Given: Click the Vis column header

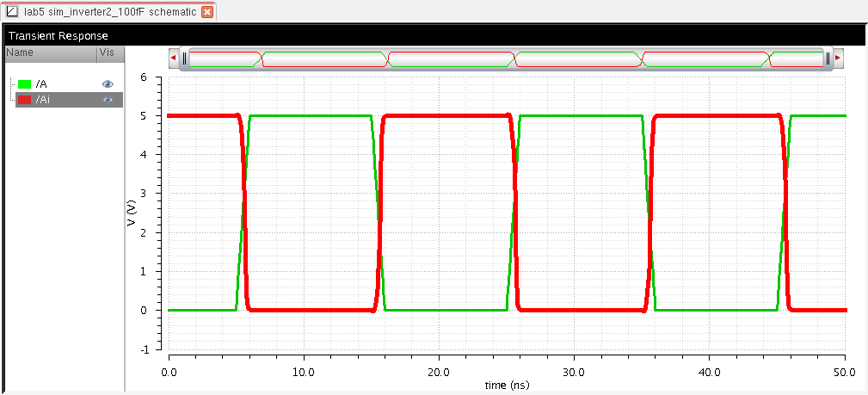Looking at the screenshot, I should 110,53.
